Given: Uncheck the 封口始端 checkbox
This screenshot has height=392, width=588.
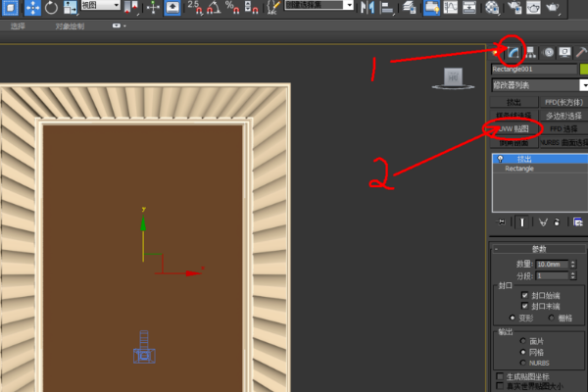Looking at the screenshot, I should (x=524, y=295).
